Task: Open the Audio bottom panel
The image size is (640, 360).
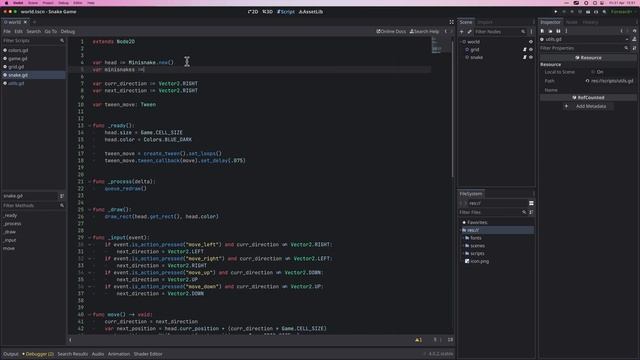Action: pos(98,354)
